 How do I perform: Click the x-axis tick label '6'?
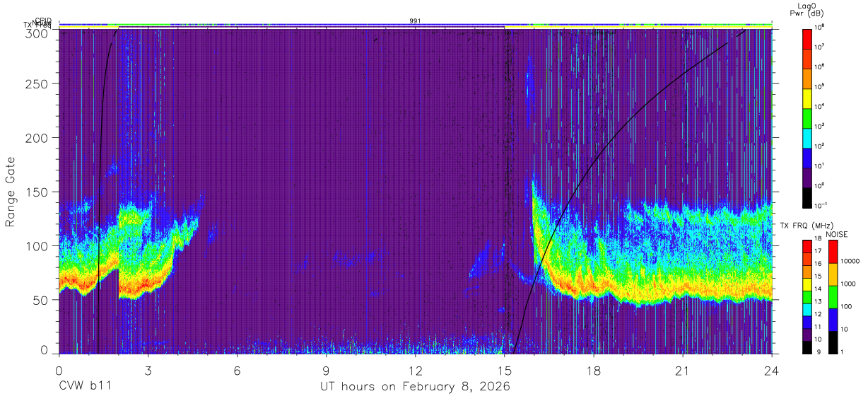(x=237, y=370)
